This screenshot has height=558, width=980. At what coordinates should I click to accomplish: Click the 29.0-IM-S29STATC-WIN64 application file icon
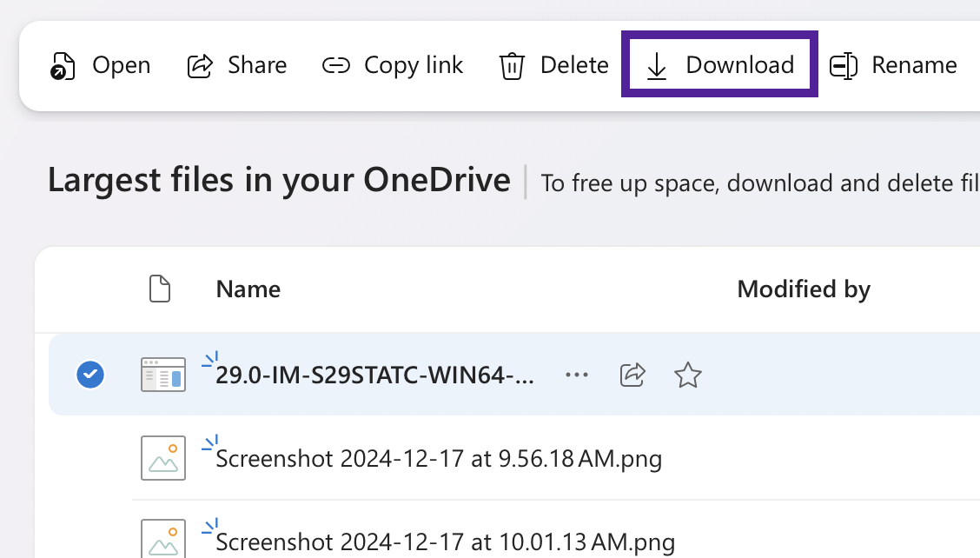163,375
